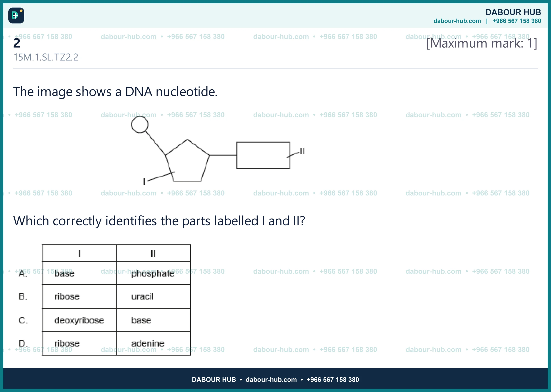Choose option D.
The image size is (551, 392).
click(x=23, y=343)
